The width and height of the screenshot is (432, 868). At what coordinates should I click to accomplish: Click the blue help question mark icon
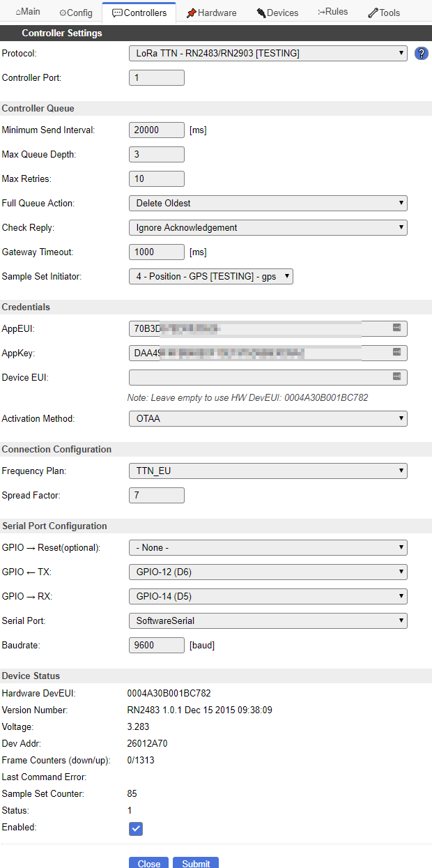tap(422, 54)
